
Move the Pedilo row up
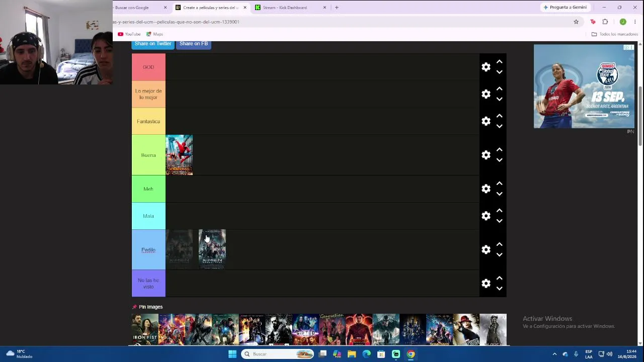pos(499,244)
